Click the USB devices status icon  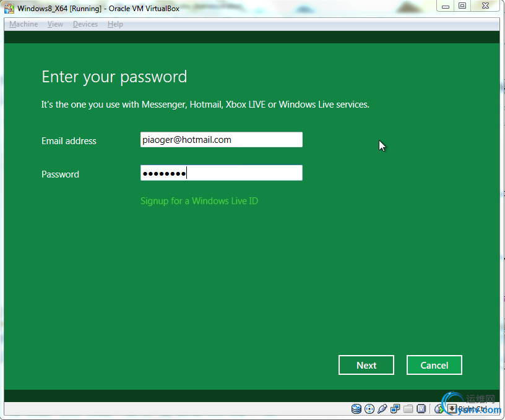pos(382,409)
